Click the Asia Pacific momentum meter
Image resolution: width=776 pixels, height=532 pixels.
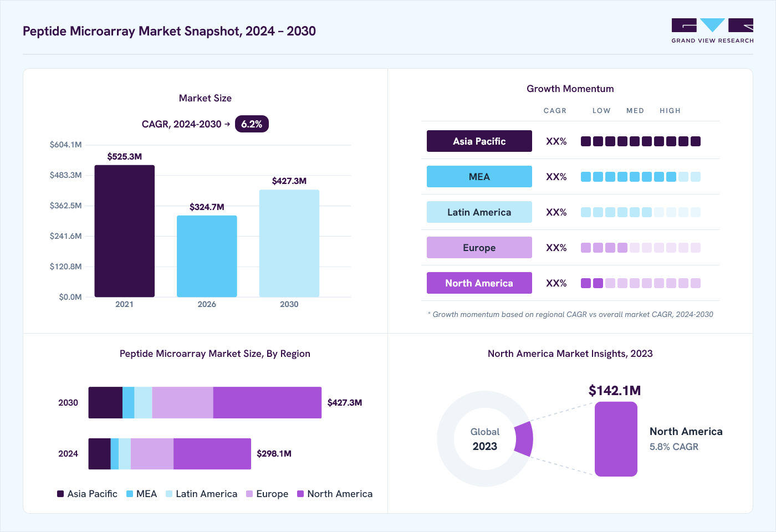point(641,141)
